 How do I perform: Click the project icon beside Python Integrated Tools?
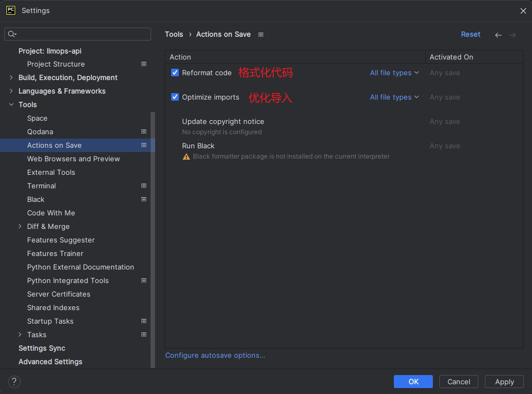[x=144, y=280]
